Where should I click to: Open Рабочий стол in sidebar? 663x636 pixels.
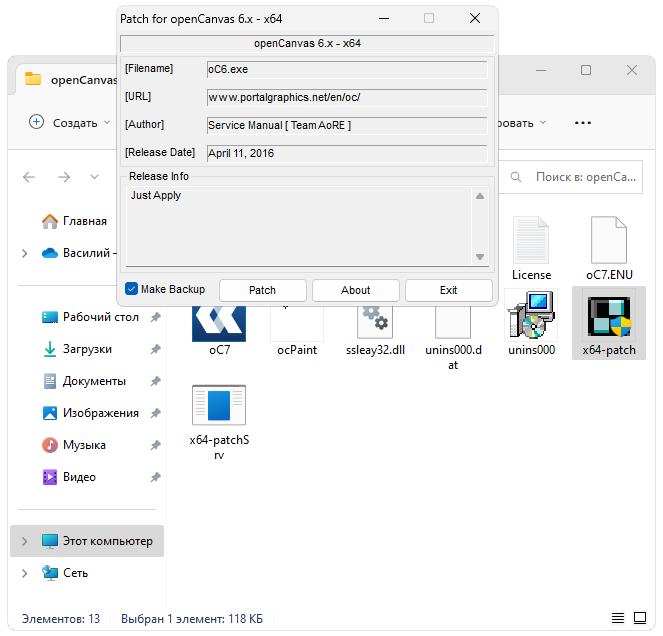pos(90,317)
